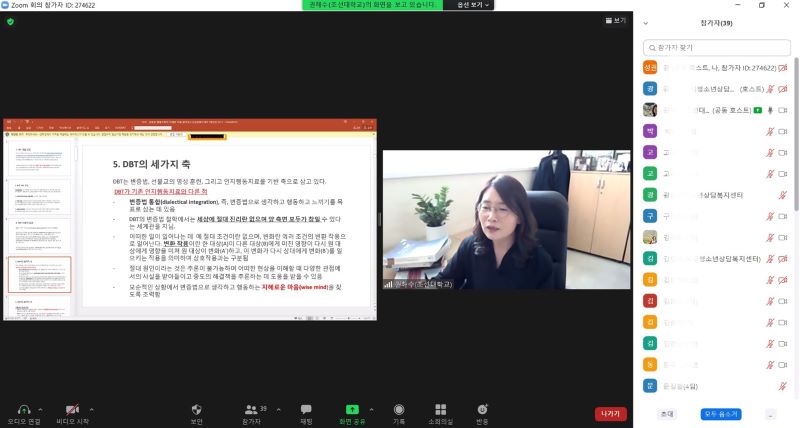Start video with the camera icon
The image size is (800, 428).
(72, 408)
